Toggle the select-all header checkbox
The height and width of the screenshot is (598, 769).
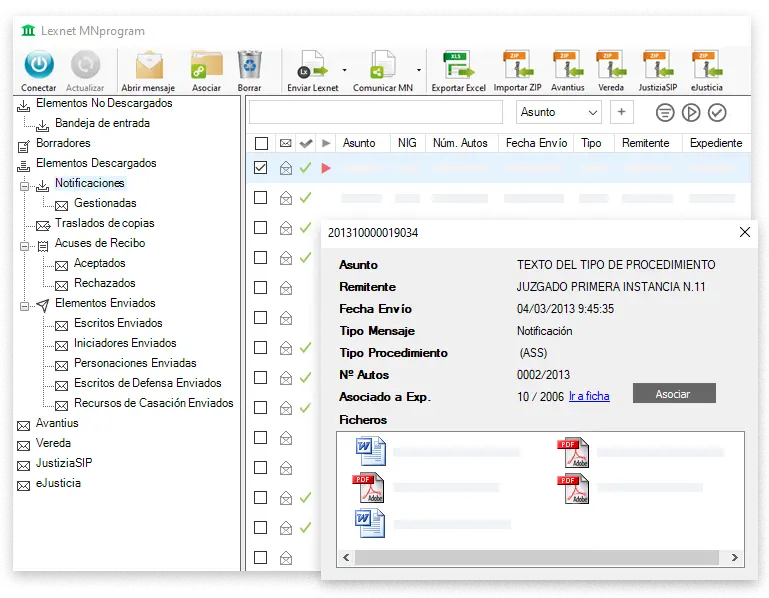pyautogui.click(x=261, y=143)
